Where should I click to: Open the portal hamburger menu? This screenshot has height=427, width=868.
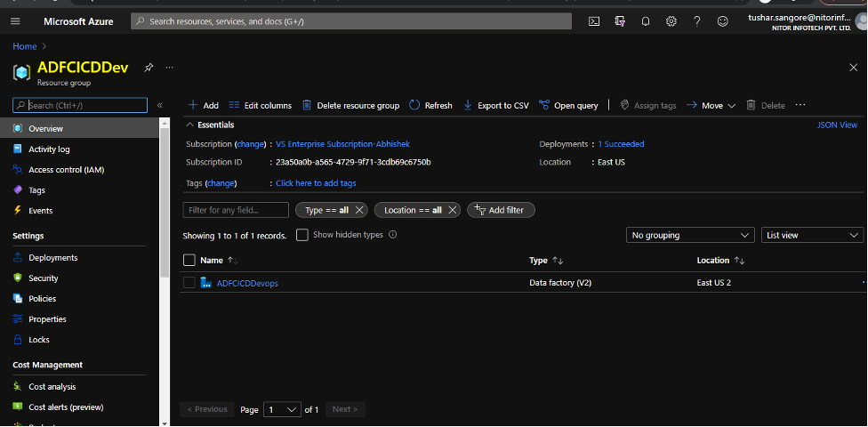pyautogui.click(x=15, y=21)
